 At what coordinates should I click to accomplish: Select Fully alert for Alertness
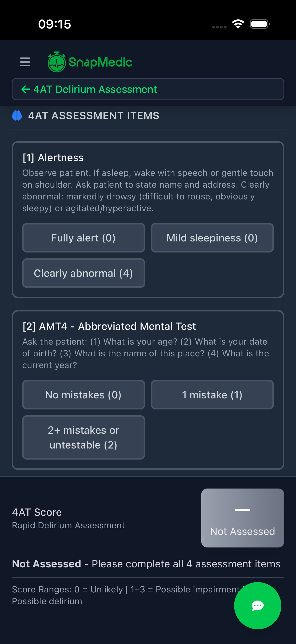tap(83, 238)
